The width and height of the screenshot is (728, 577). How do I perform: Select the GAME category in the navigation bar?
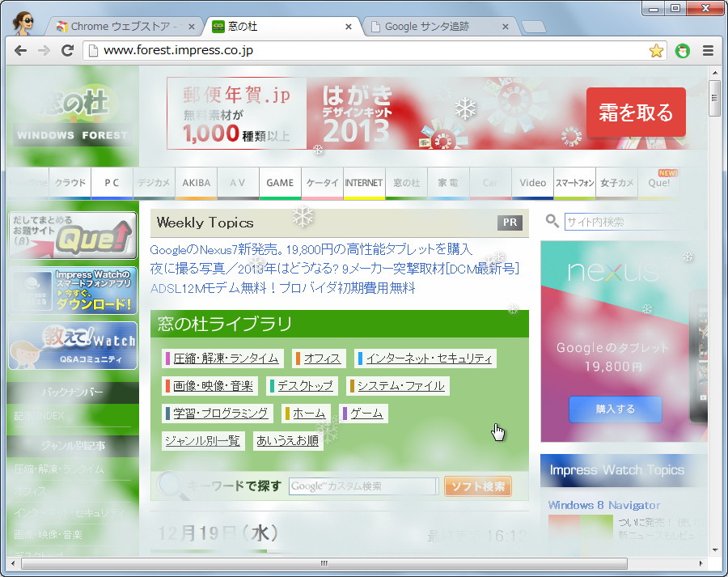(x=280, y=183)
